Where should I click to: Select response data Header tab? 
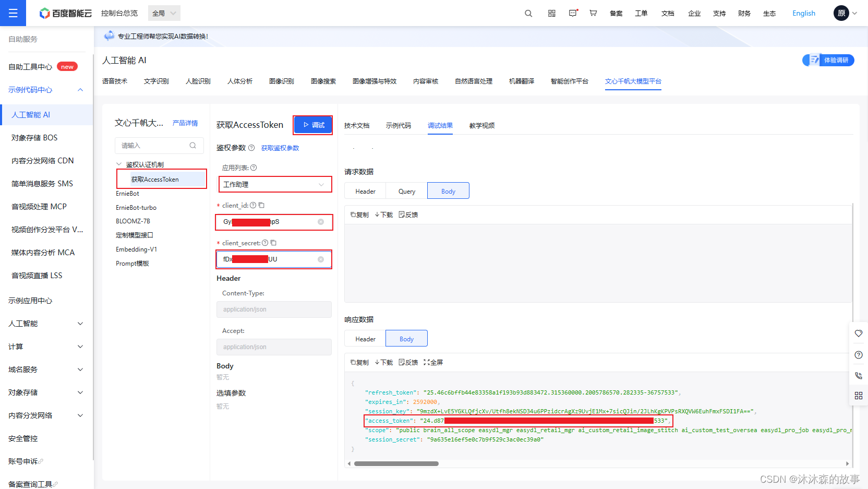pos(365,339)
